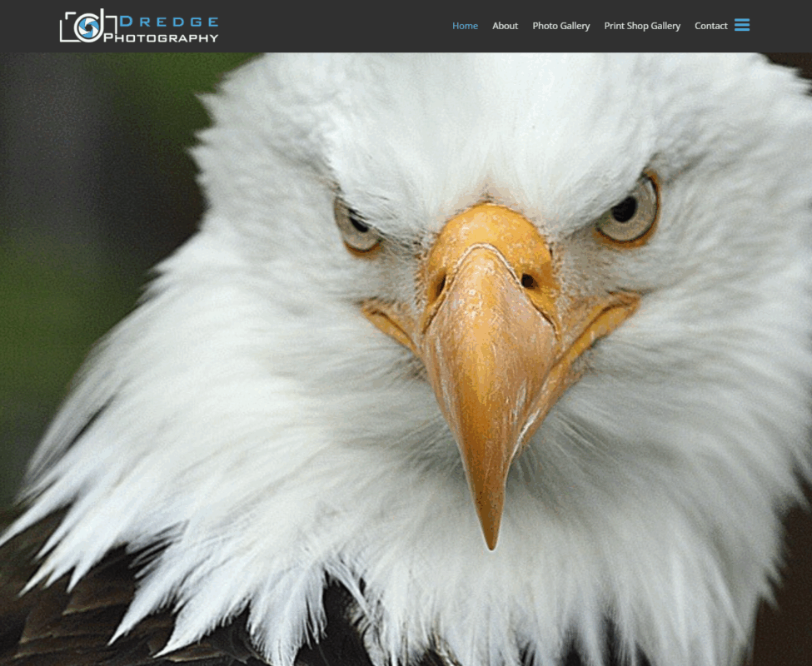Open the About page

pos(505,26)
